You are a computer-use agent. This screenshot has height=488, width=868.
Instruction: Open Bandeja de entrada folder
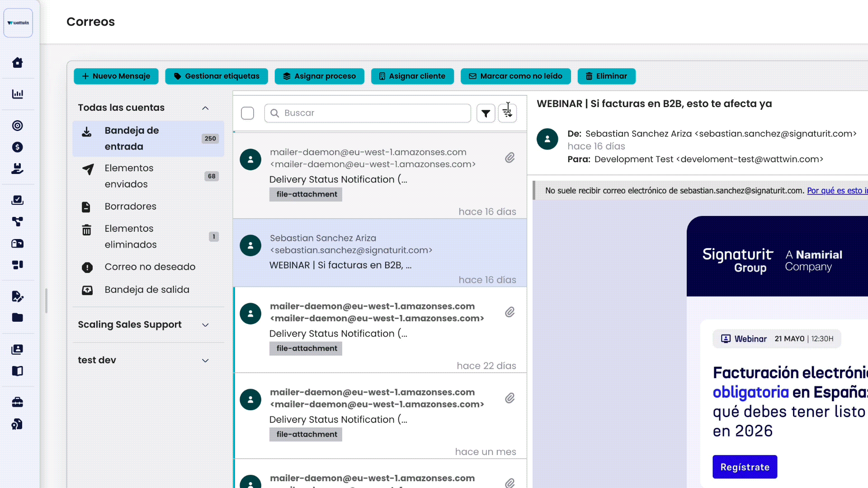click(x=148, y=139)
